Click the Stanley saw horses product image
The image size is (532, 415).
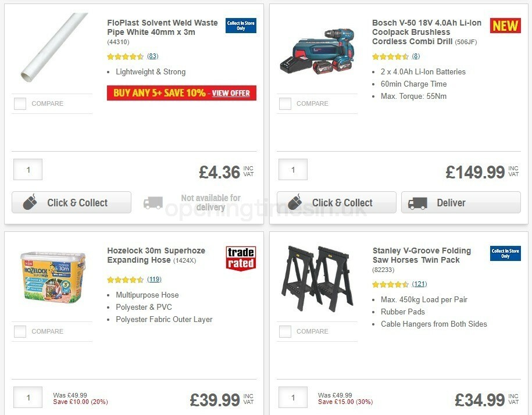[317, 278]
